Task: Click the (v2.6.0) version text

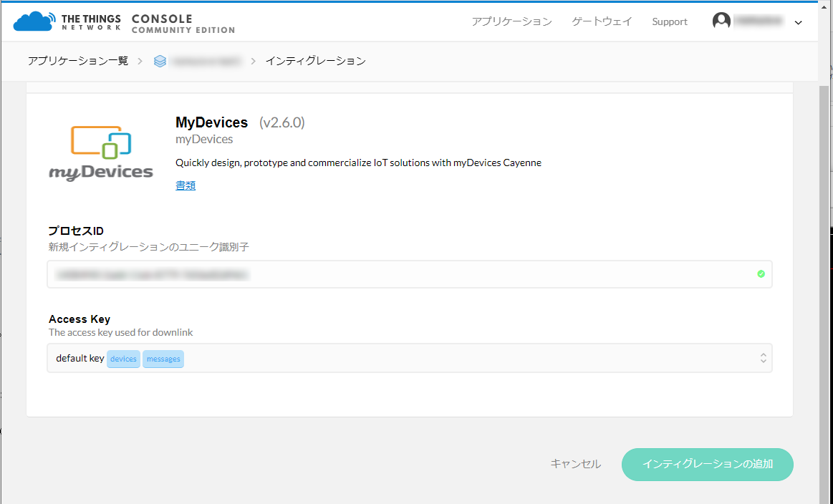Action: tap(282, 122)
